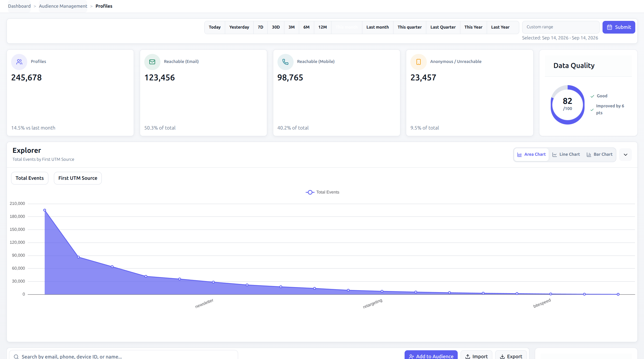Click the Custom range input field
The image size is (644, 359).
[x=561, y=27]
